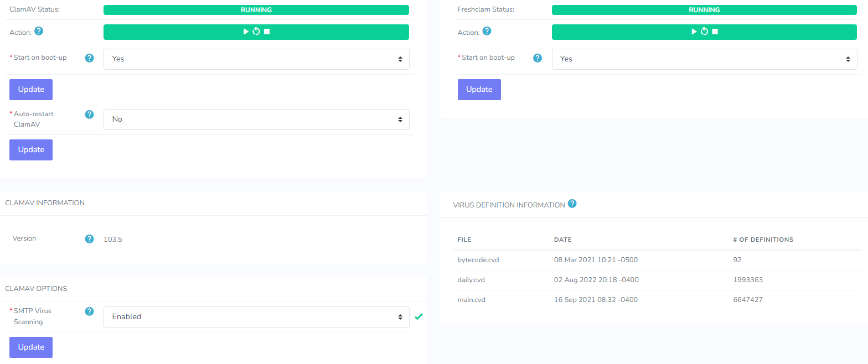The width and height of the screenshot is (868, 364).
Task: Open help icon beside ClamAV Action label
Action: 39,31
